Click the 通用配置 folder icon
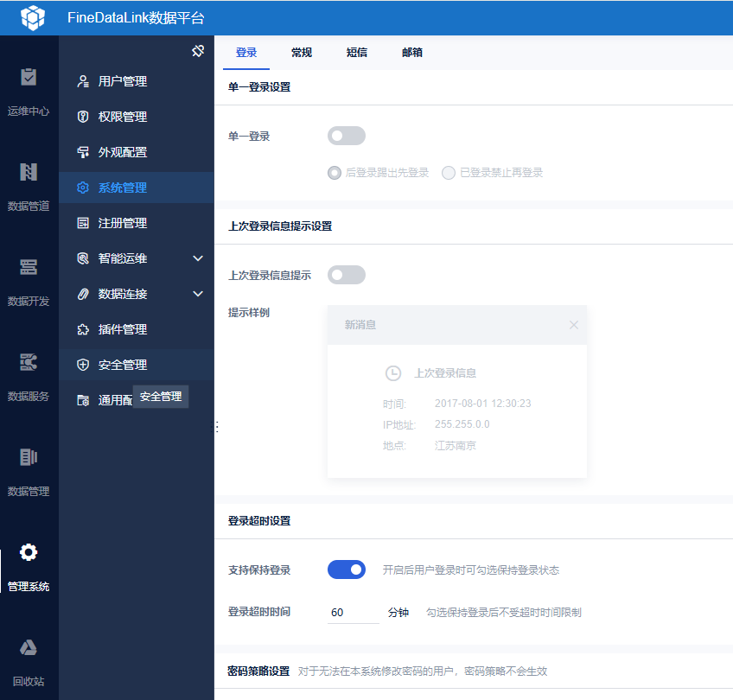Screen dimensions: 733x700 [x=83, y=400]
